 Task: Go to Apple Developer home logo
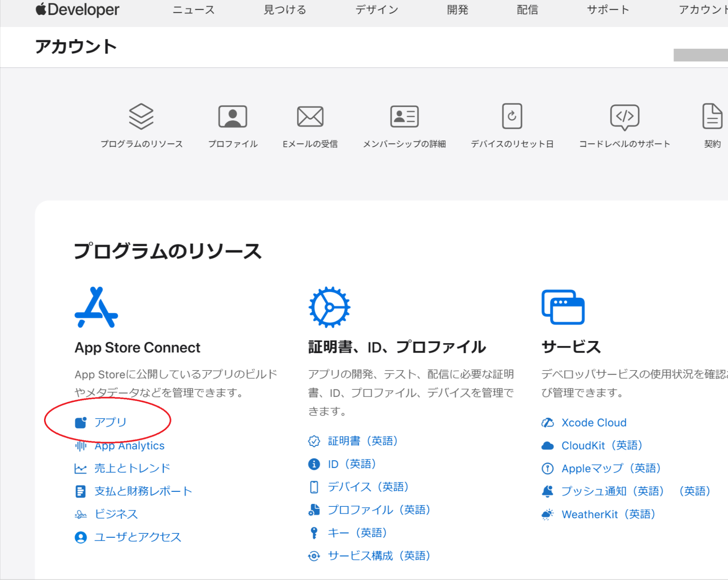click(x=77, y=9)
